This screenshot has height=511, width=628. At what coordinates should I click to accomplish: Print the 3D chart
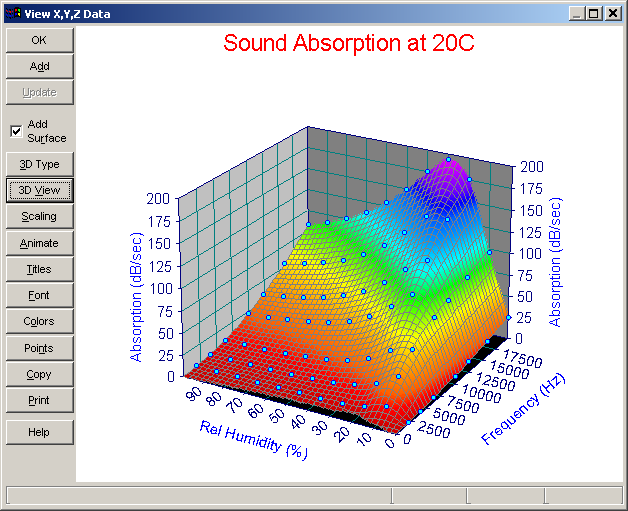40,400
